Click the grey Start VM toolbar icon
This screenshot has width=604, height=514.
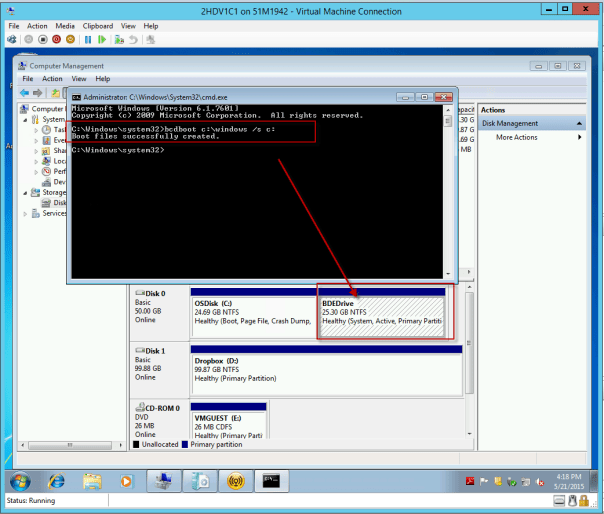point(29,39)
